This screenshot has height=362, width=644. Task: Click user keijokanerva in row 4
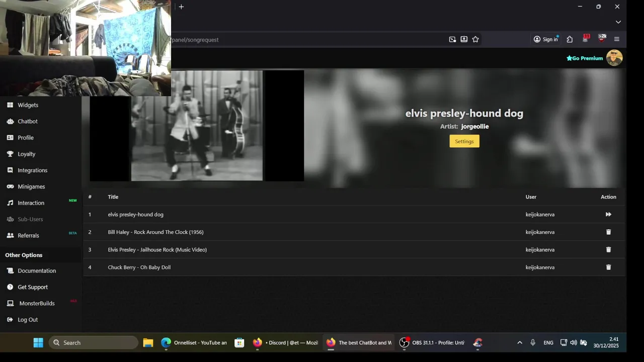540,267
